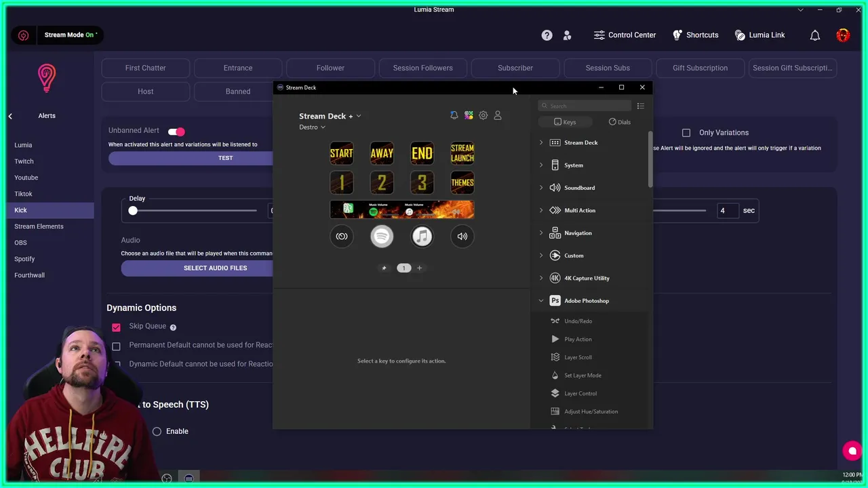Screen dimensions: 868x488
Task: Select the speaker volume dial
Action: 462,237
